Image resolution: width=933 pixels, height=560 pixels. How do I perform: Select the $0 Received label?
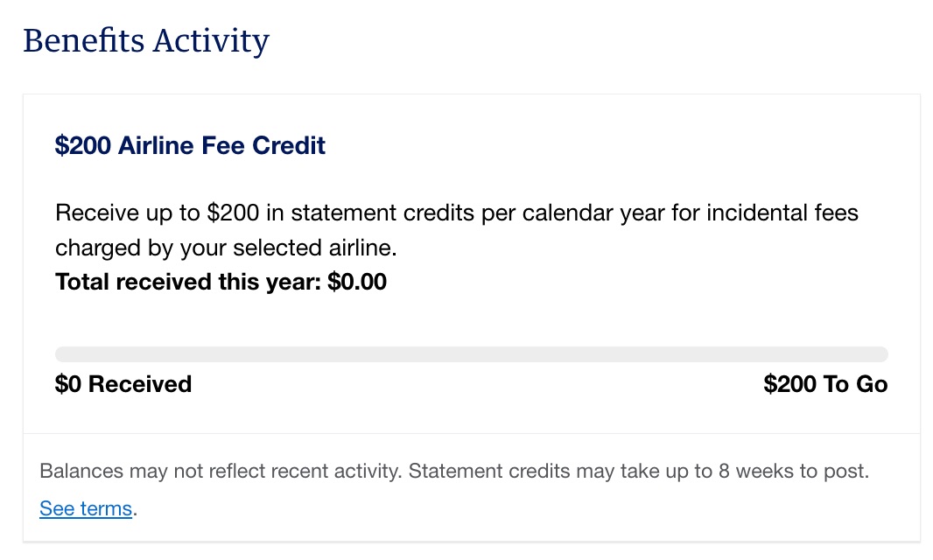pyautogui.click(x=123, y=383)
